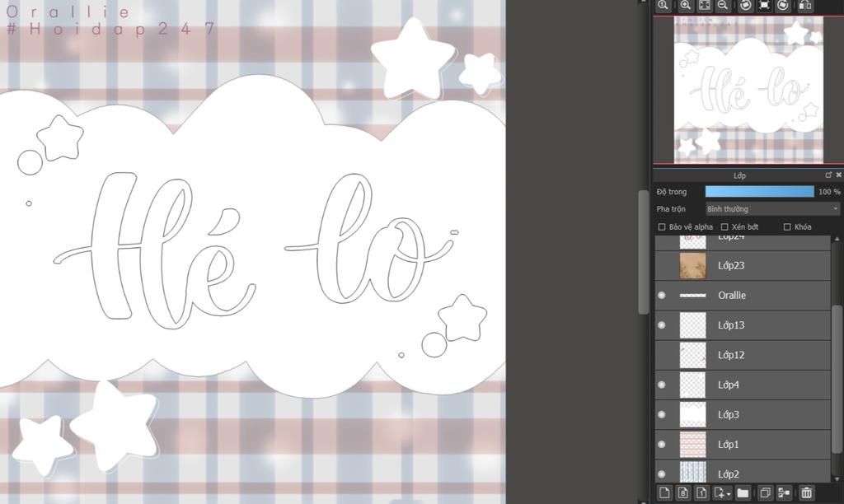Hide the Orallie layer
The height and width of the screenshot is (504, 844).
(x=662, y=296)
